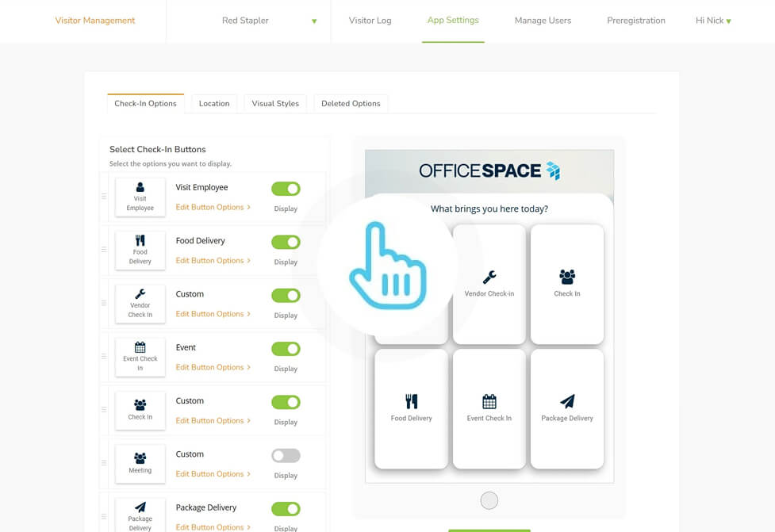Turn off the Food Delivery display toggle
775x532 pixels.
[285, 242]
